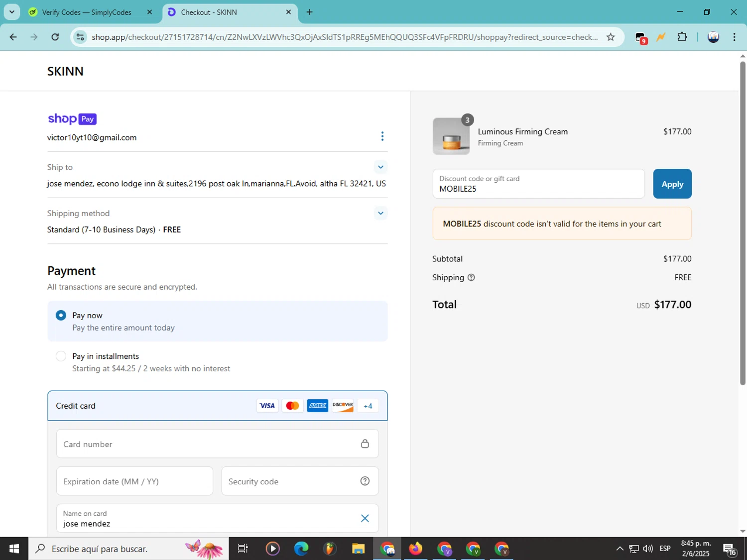Go back to the previous page
The image size is (747, 560).
[13, 37]
